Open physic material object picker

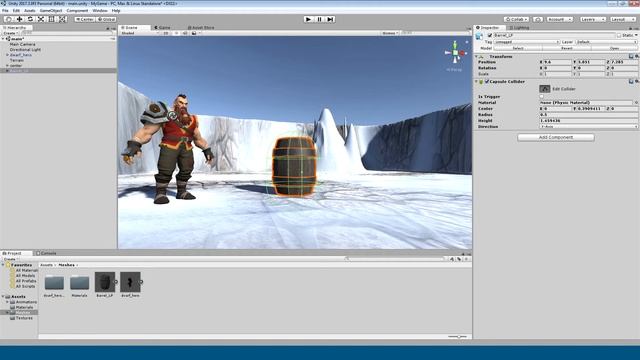(x=636, y=102)
